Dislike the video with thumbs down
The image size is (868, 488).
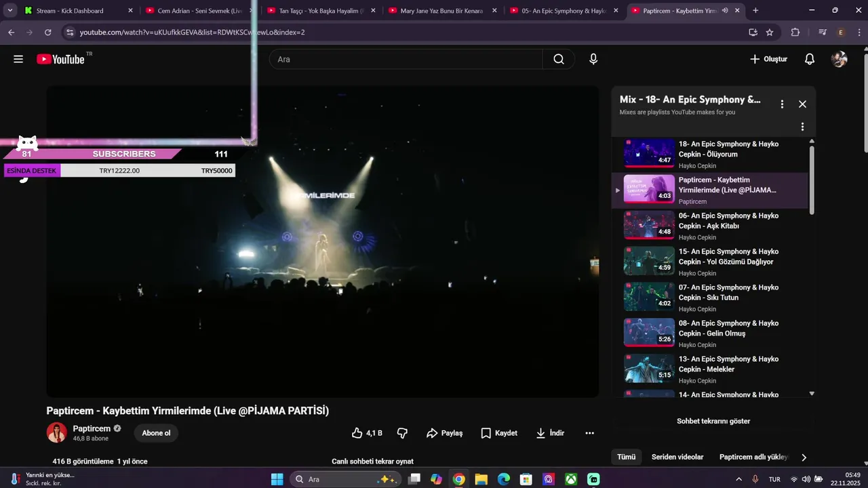[x=402, y=433]
